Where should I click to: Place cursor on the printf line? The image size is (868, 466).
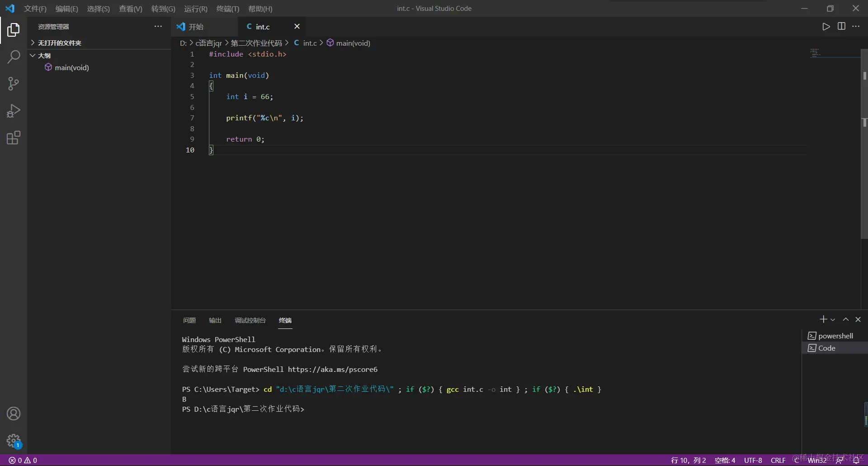coord(264,118)
